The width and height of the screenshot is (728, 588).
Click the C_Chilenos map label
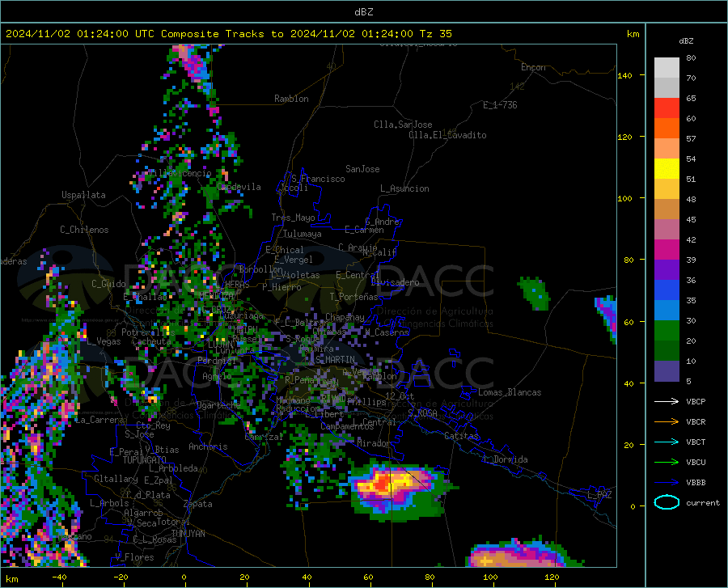(84, 230)
